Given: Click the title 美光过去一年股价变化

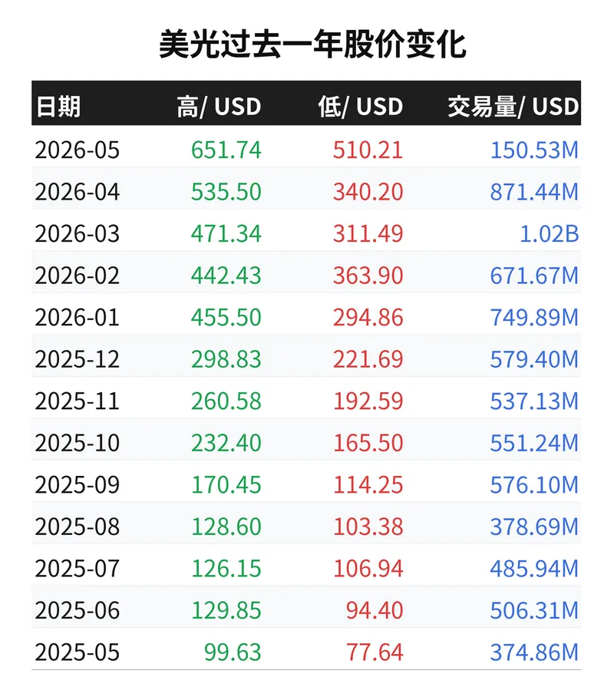Looking at the screenshot, I should point(312,44).
